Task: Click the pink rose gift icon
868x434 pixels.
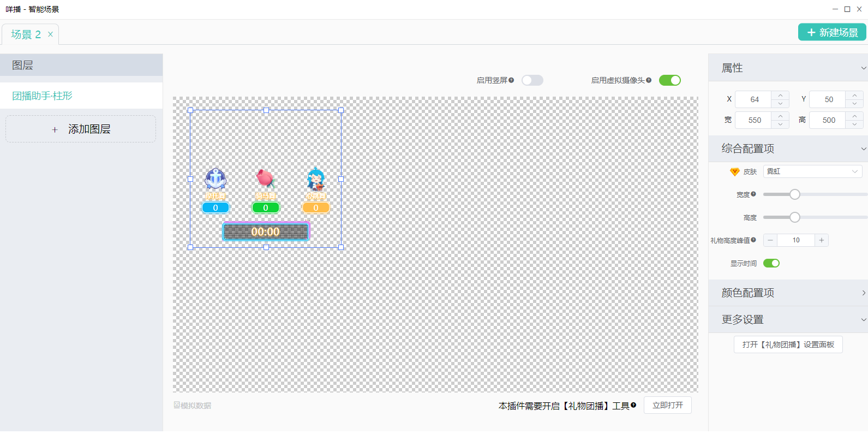Action: (x=265, y=178)
